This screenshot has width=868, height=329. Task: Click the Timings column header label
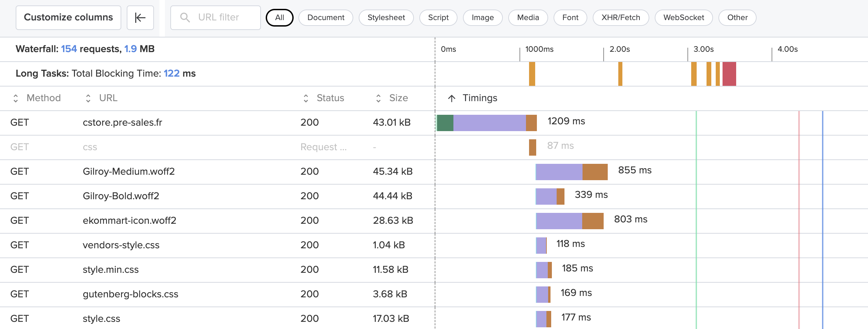click(480, 98)
